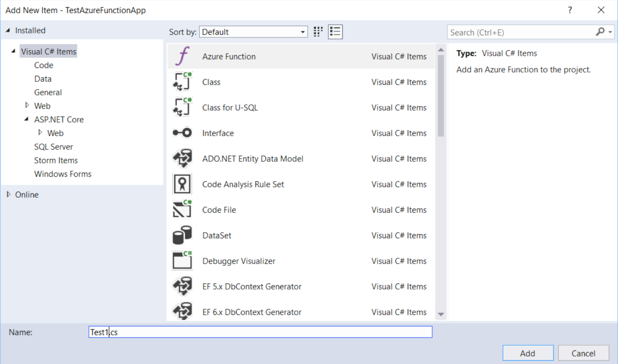Select the Data category
Image resolution: width=618 pixels, height=364 pixels.
click(x=43, y=79)
